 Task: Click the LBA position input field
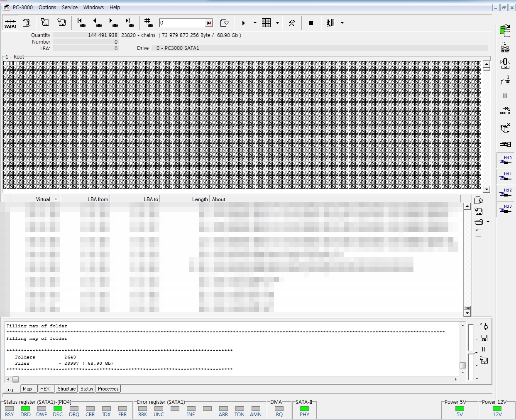click(182, 23)
